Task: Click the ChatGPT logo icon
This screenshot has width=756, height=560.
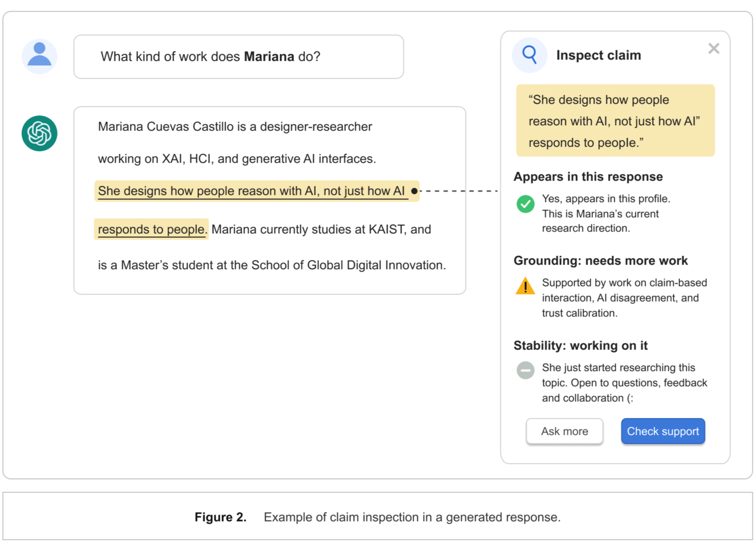Action: point(39,133)
